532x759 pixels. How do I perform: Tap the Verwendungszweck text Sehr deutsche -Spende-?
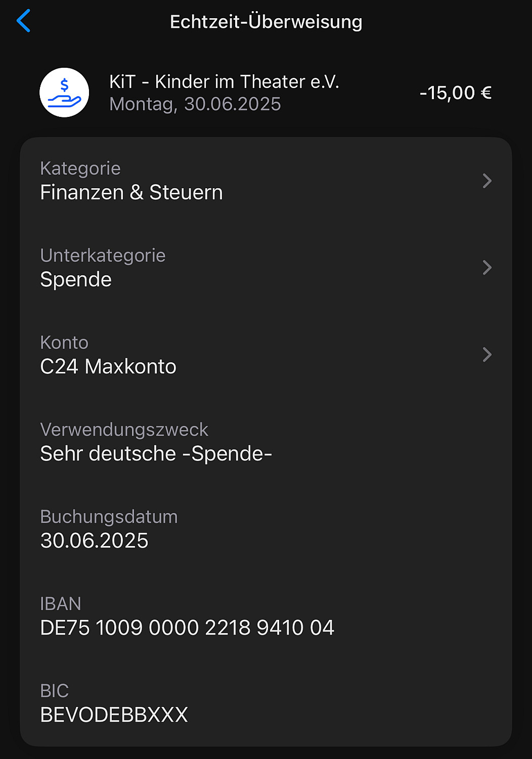156,454
